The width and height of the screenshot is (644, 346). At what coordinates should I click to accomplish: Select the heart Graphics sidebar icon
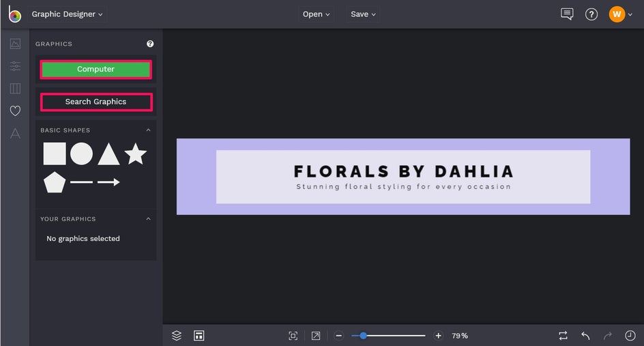(15, 111)
